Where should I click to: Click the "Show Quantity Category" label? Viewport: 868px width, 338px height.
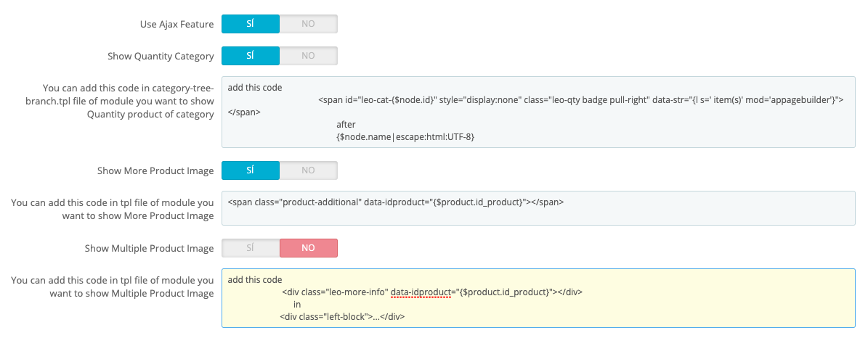click(161, 56)
